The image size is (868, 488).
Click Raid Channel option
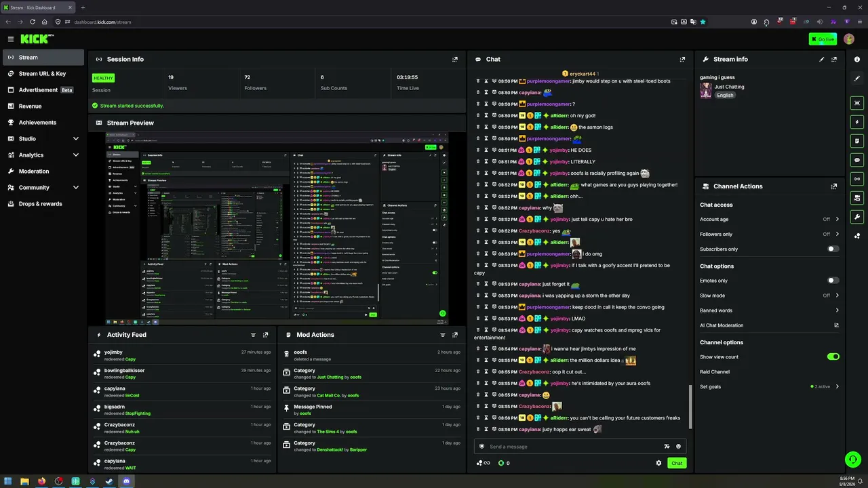pyautogui.click(x=715, y=372)
